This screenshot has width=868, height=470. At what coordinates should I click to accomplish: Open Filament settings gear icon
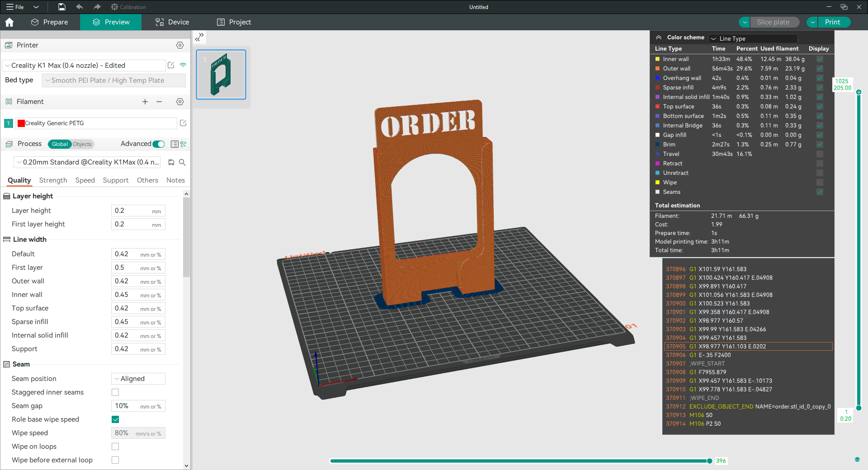click(x=180, y=102)
